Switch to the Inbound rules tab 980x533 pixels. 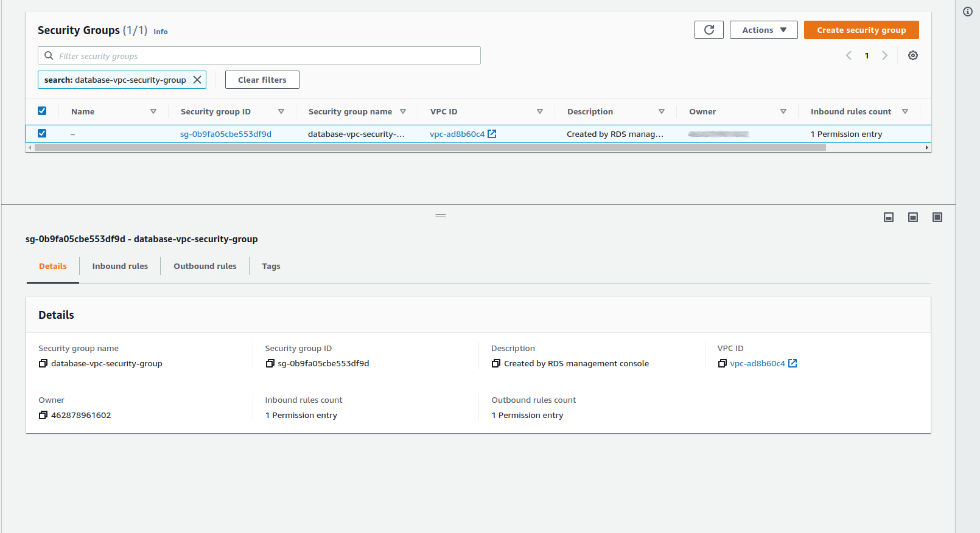click(120, 266)
